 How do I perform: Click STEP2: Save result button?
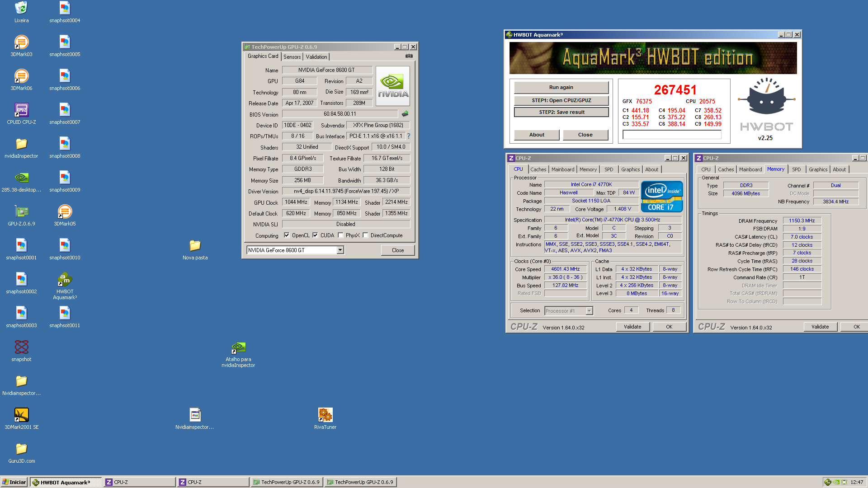click(x=561, y=112)
